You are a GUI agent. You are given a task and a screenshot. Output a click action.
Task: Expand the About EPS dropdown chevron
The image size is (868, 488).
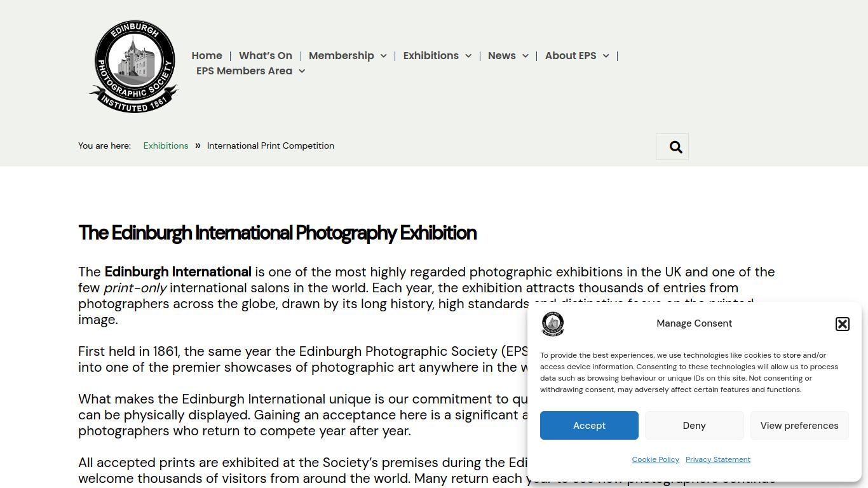[x=606, y=56]
